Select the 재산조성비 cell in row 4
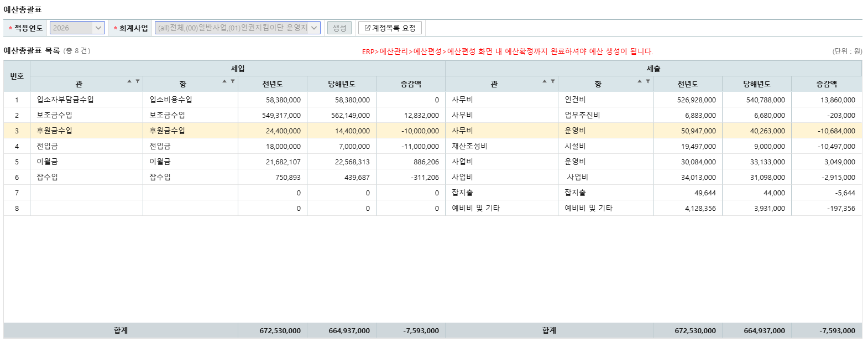 coord(469,146)
